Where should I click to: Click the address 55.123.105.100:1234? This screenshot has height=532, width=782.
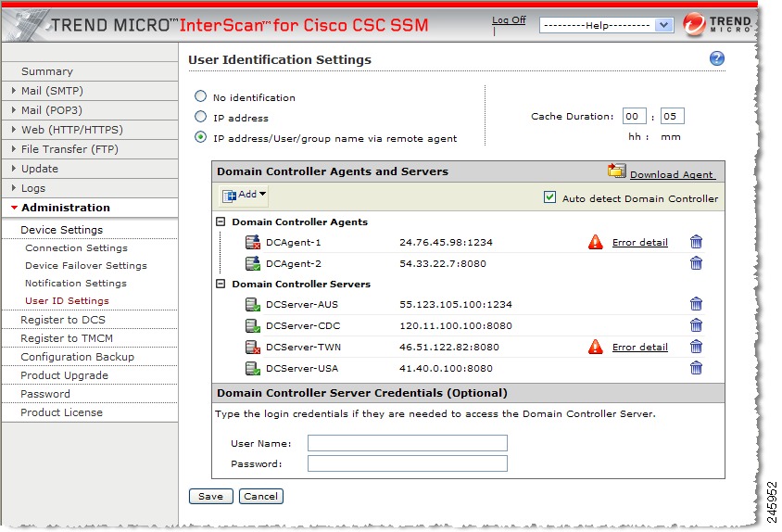[455, 304]
